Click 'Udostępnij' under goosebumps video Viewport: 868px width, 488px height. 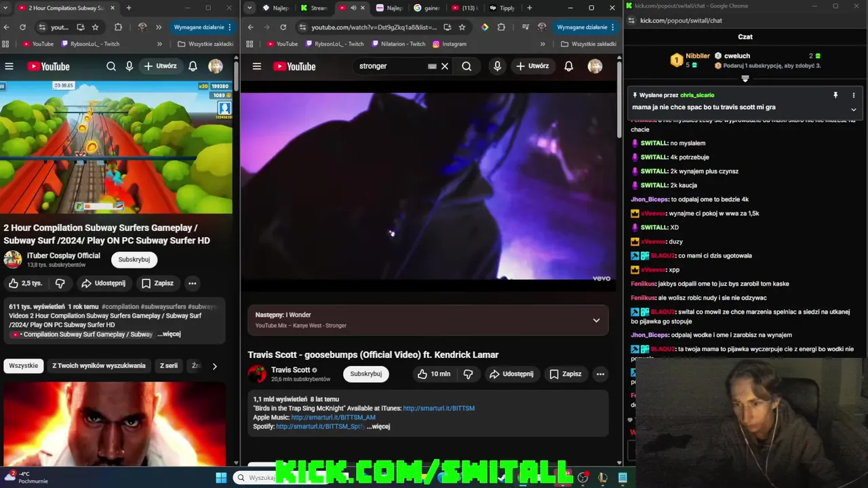(x=511, y=374)
